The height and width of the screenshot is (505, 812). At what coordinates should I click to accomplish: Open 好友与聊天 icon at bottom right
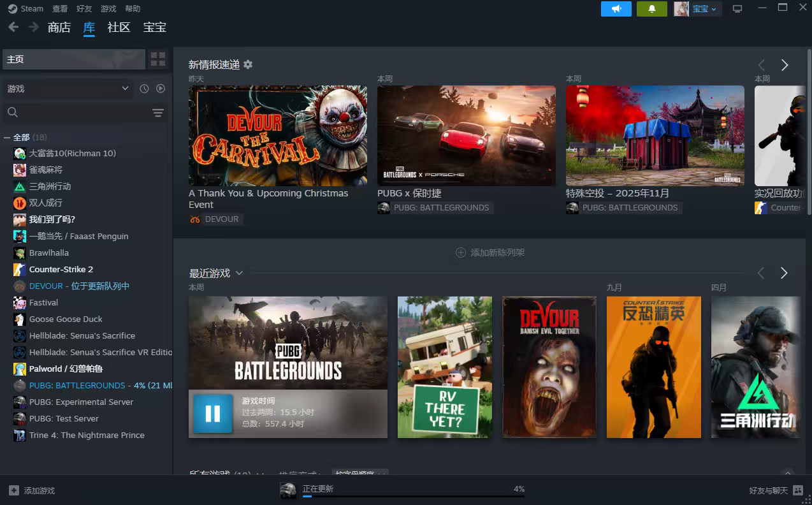798,490
